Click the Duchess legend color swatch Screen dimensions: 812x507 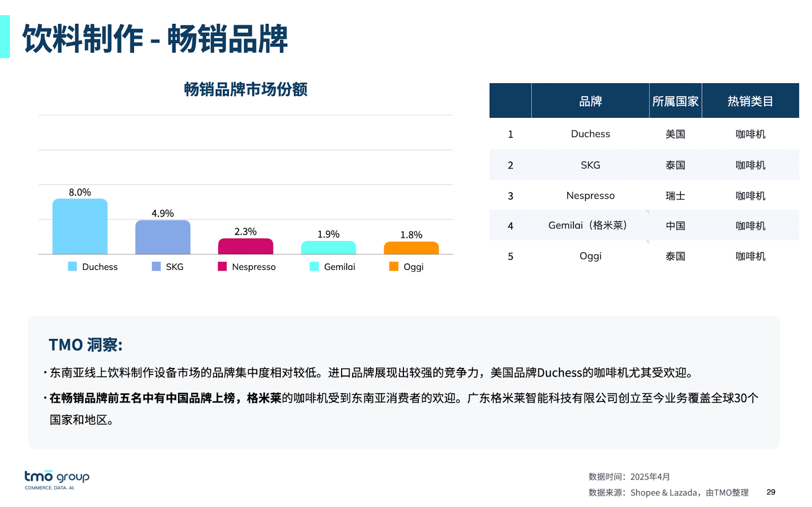tap(72, 266)
